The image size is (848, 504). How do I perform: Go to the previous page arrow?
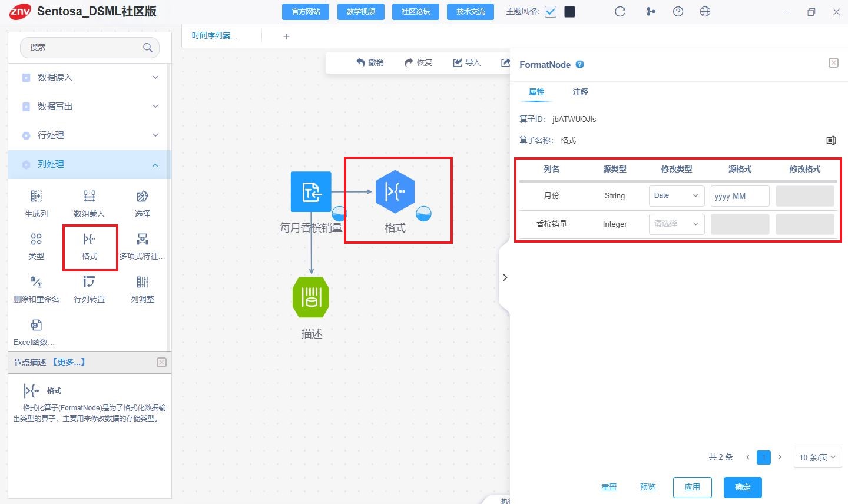point(747,457)
